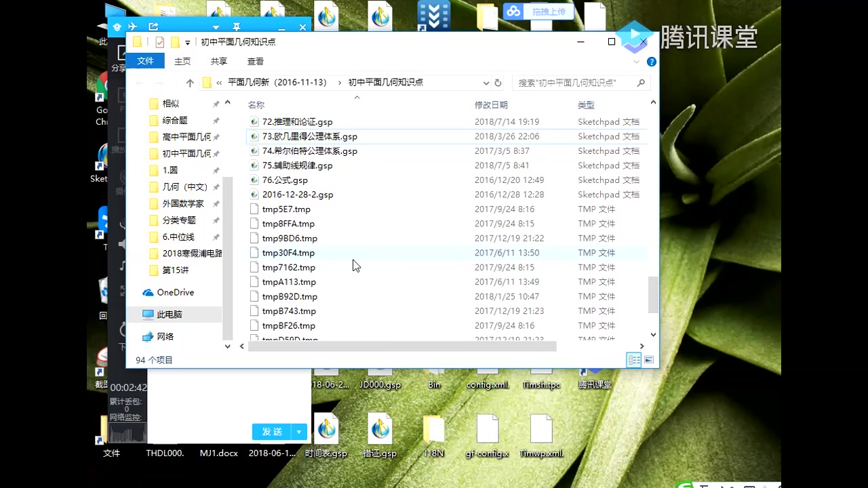Open the 72.推理和论证.gsp Sketchpad file icon
Viewport: 868px width, 488px height.
tap(254, 122)
